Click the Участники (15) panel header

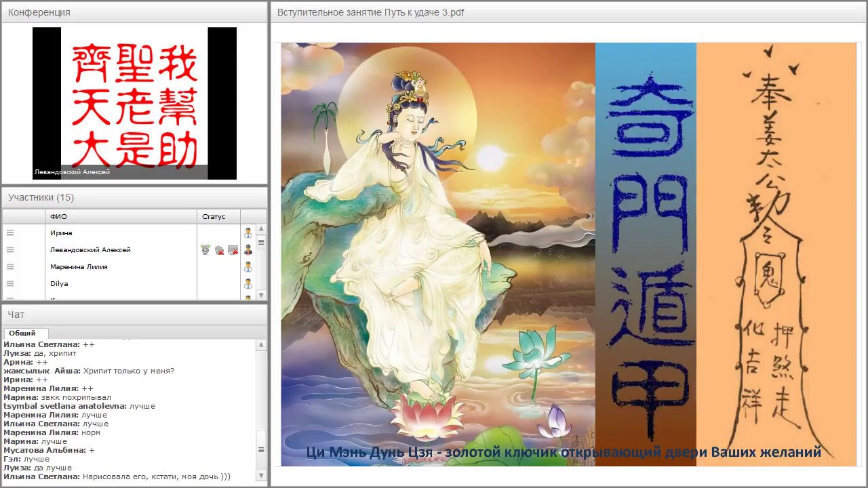[x=134, y=197]
